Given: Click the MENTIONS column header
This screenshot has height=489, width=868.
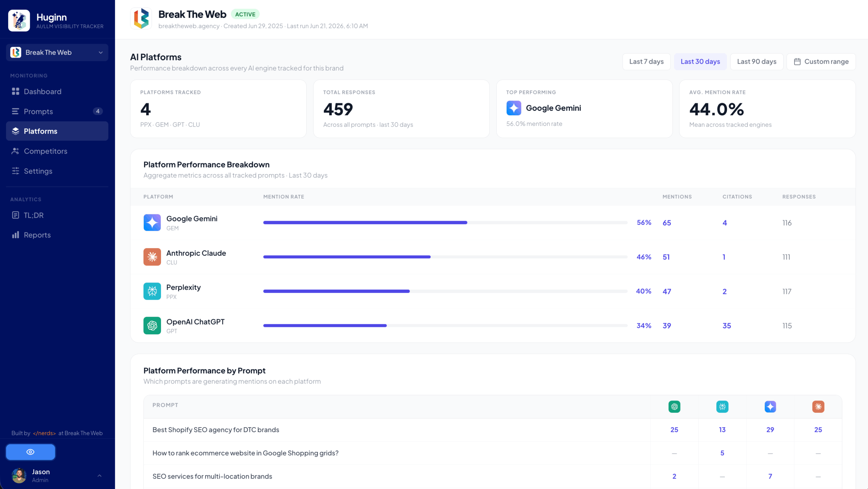Looking at the screenshot, I should [x=677, y=197].
